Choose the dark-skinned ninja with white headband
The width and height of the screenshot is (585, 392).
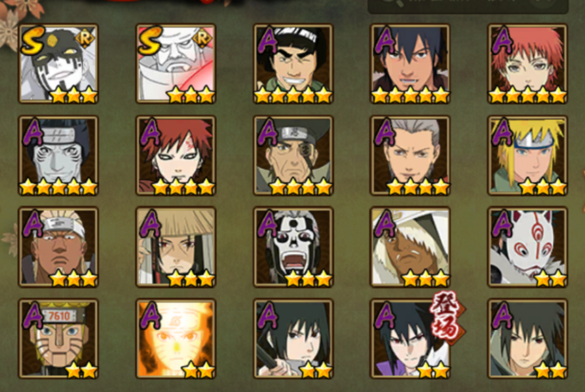[x=58, y=247]
